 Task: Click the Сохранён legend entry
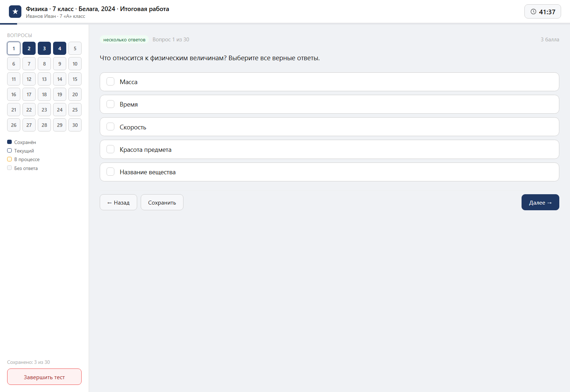21,142
